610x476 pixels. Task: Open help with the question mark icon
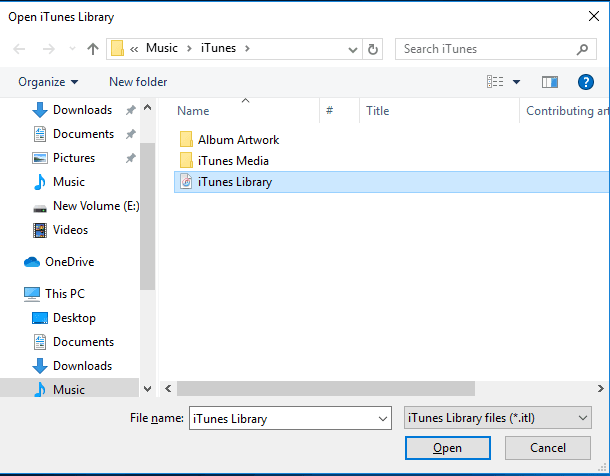pyautogui.click(x=585, y=82)
